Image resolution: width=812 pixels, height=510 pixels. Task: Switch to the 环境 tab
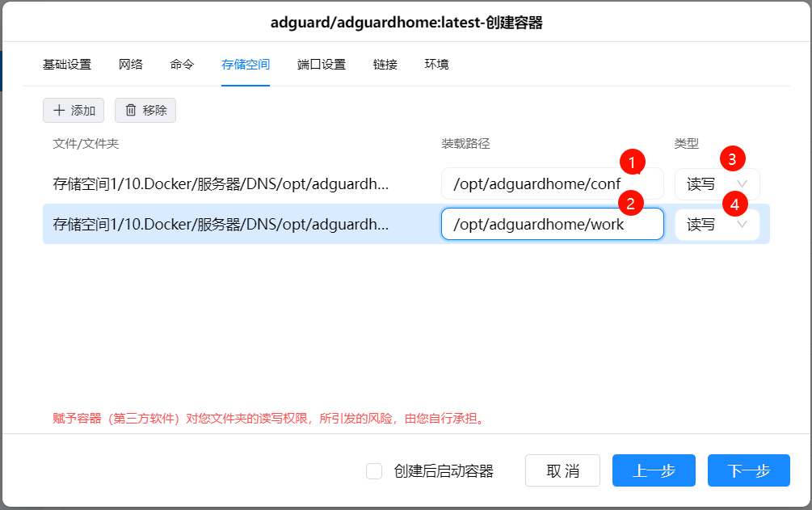[437, 64]
